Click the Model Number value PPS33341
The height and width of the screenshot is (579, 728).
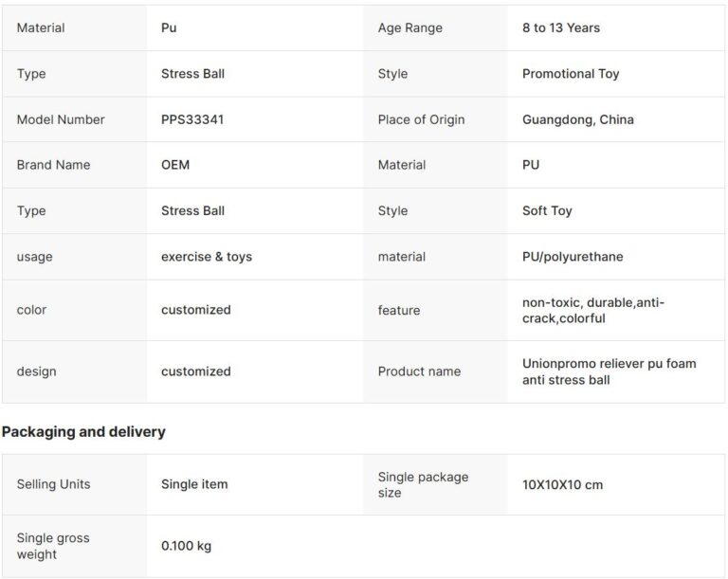192,119
